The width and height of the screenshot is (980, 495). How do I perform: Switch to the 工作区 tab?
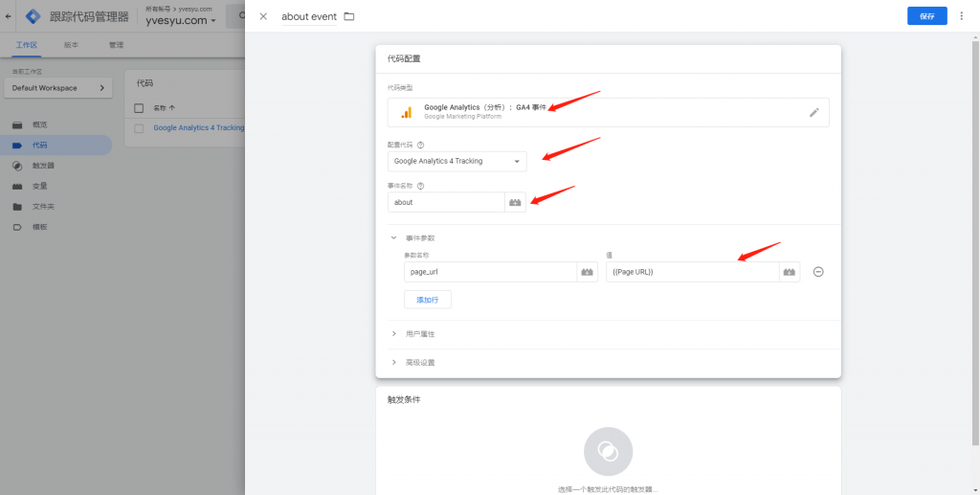[26, 45]
